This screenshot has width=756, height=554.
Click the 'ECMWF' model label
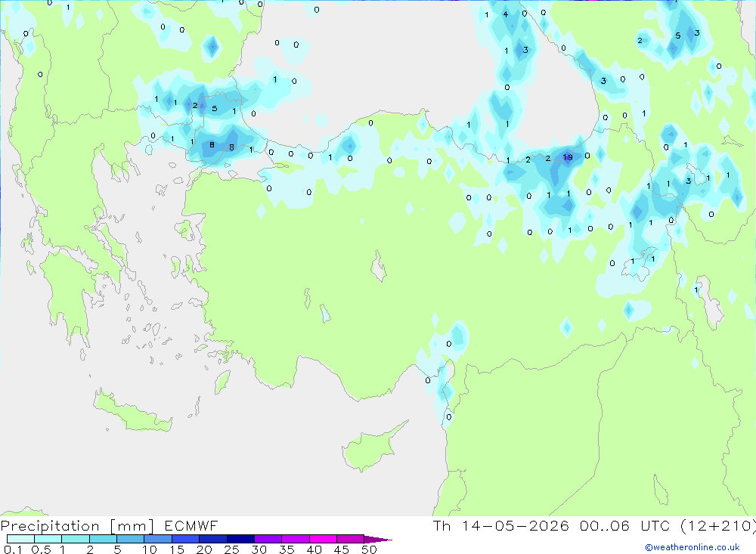[191, 525]
